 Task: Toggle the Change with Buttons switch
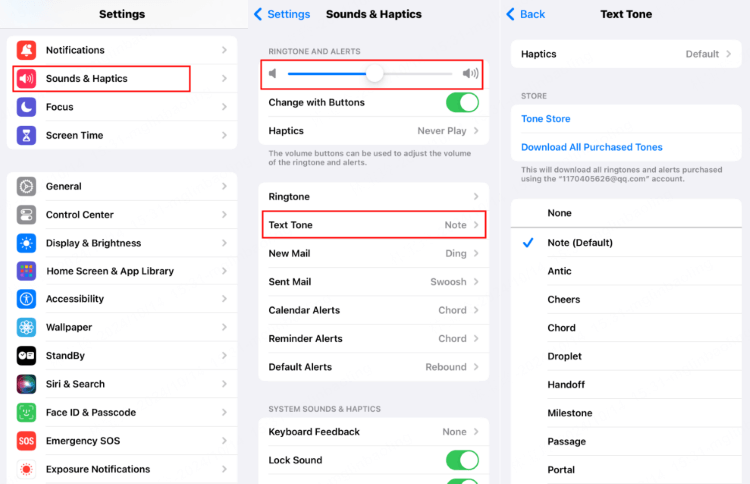(461, 102)
